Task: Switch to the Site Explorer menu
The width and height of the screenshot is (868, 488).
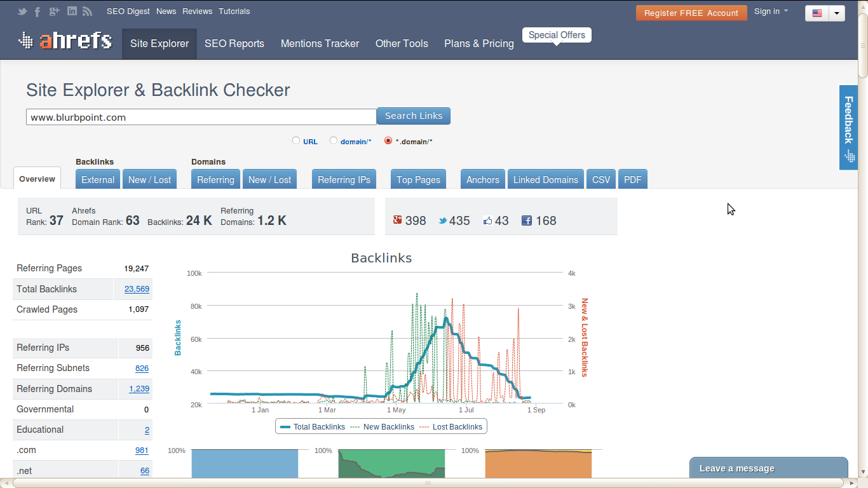Action: click(x=159, y=43)
